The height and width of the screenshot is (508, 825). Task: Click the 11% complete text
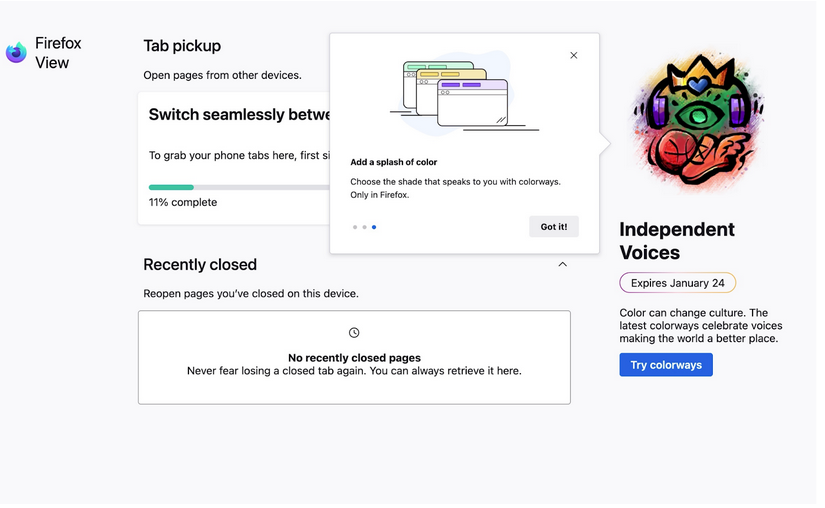coord(183,202)
